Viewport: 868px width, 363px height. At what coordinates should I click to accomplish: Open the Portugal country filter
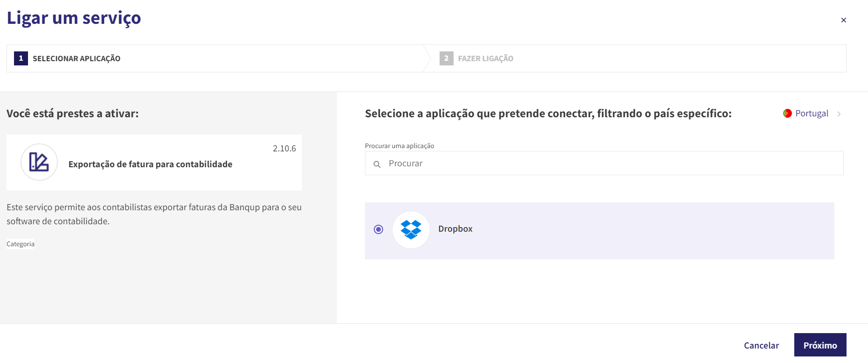[812, 114]
